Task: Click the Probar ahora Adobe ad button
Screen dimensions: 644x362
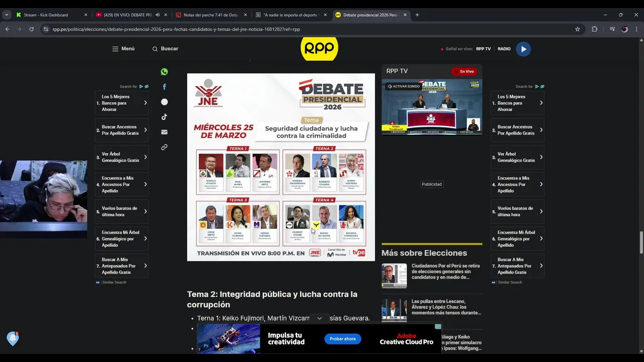Action: click(343, 339)
